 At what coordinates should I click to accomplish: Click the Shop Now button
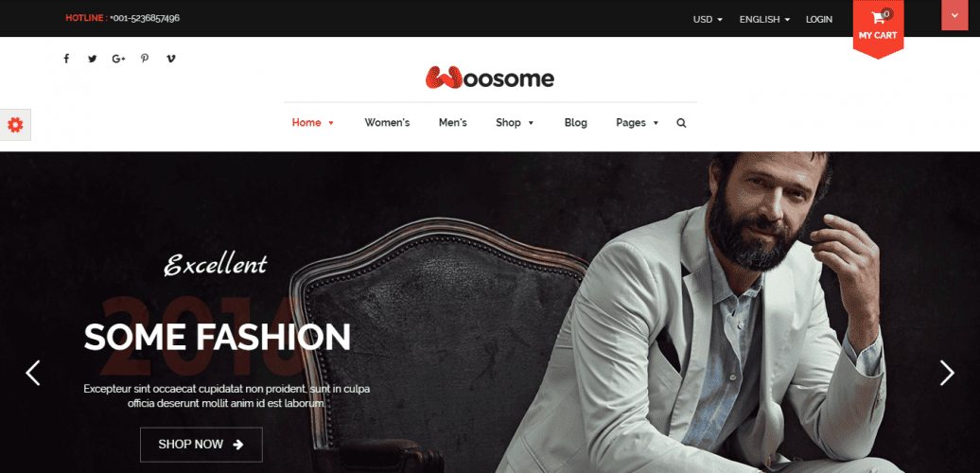[x=201, y=445]
